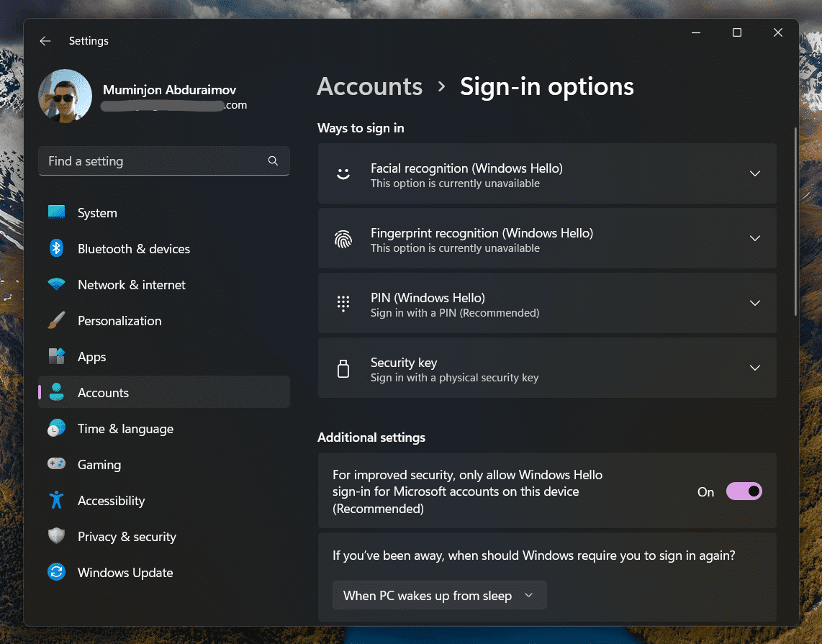Viewport: 822px width, 644px height.
Task: Click the Personalization paintbrush icon
Action: click(x=56, y=320)
